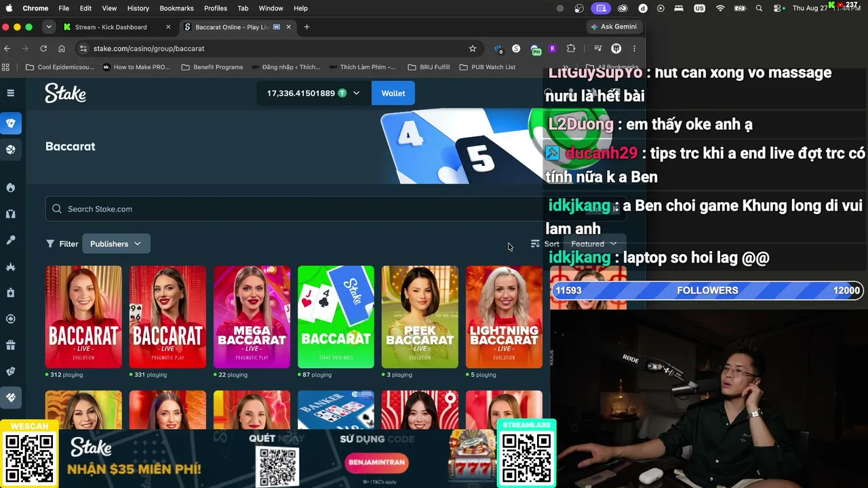Open the How to Make PRO... bookmark
Viewport: 868px width, 488px height.
pyautogui.click(x=136, y=67)
